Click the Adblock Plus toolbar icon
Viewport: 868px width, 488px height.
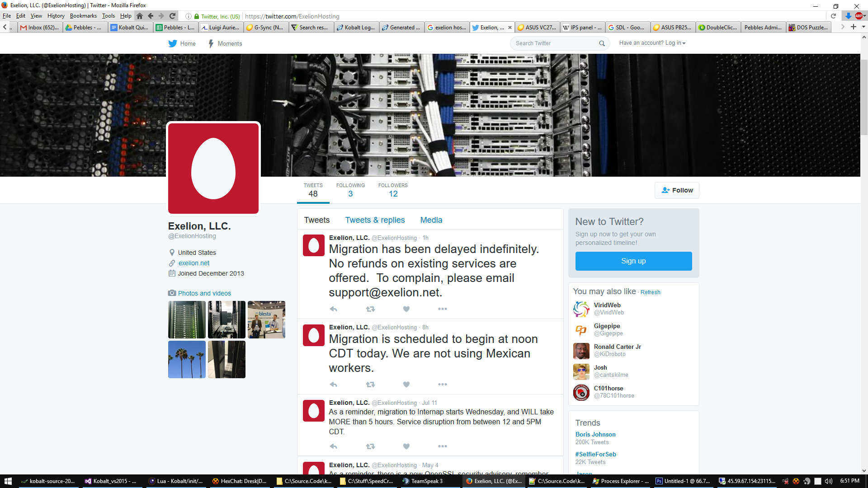point(859,16)
